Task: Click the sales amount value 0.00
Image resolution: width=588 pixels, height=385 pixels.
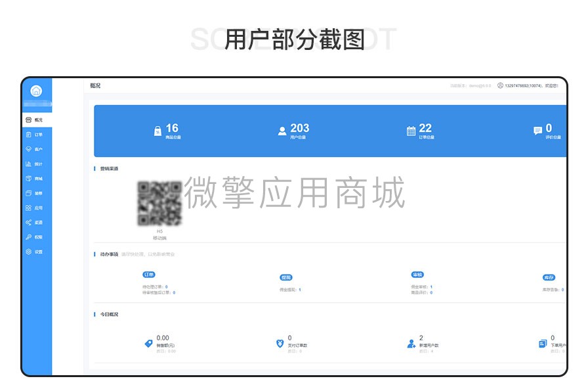Action: [163, 338]
